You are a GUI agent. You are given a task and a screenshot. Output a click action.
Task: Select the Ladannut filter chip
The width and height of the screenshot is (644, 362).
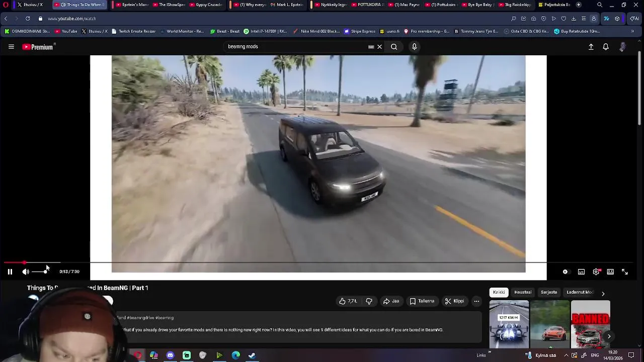pyautogui.click(x=580, y=292)
